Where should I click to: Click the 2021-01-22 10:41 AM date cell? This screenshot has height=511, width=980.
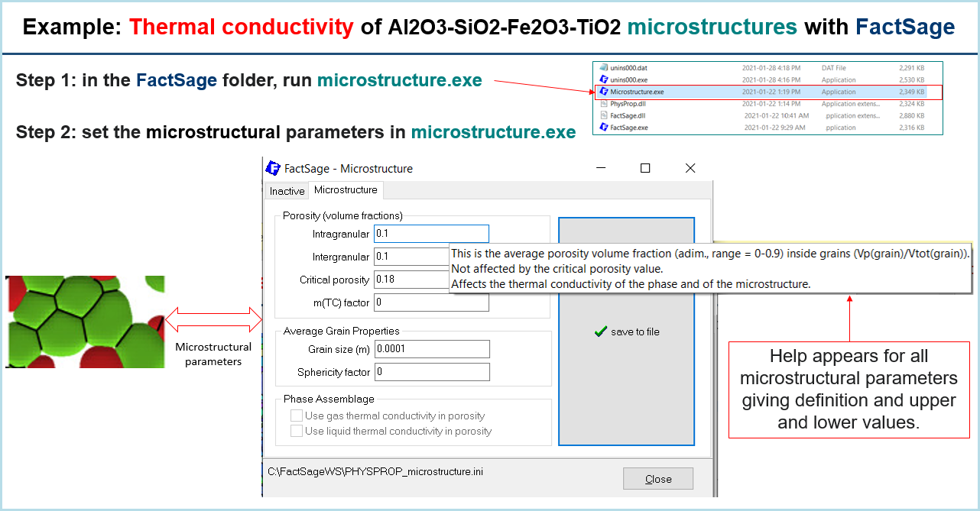coord(775,115)
